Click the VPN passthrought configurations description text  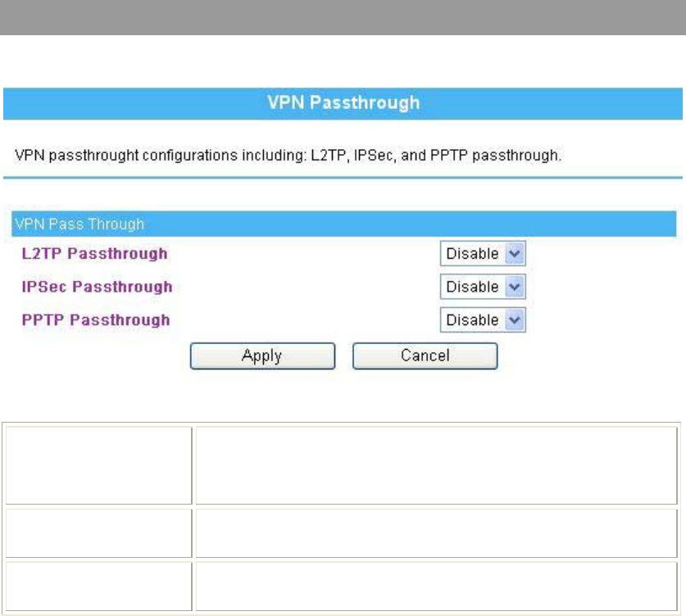click(x=288, y=155)
